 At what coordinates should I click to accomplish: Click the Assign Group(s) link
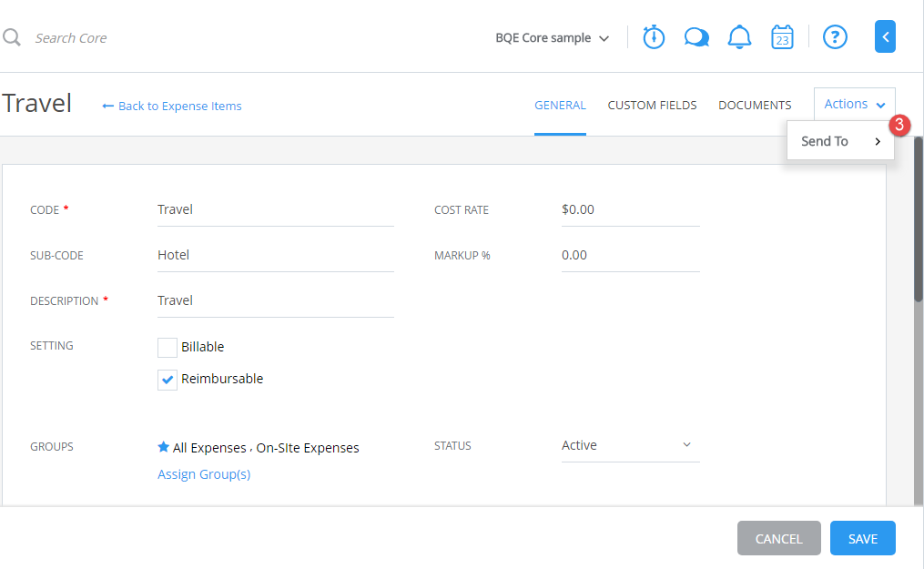coord(204,473)
